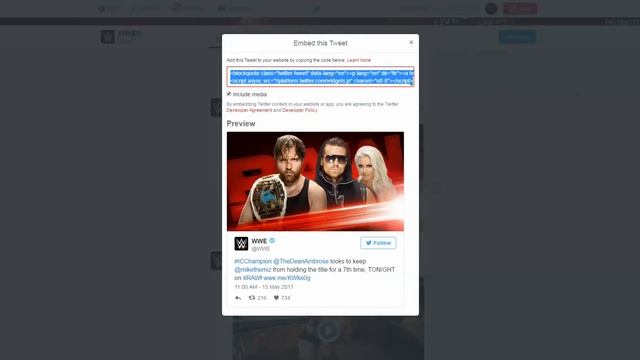Click the WWE avatar logo in preview
The width and height of the screenshot is (640, 360).
click(x=241, y=244)
